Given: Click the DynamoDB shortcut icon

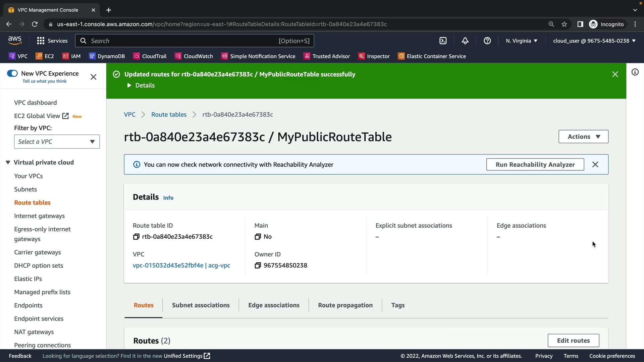Looking at the screenshot, I should [92, 56].
